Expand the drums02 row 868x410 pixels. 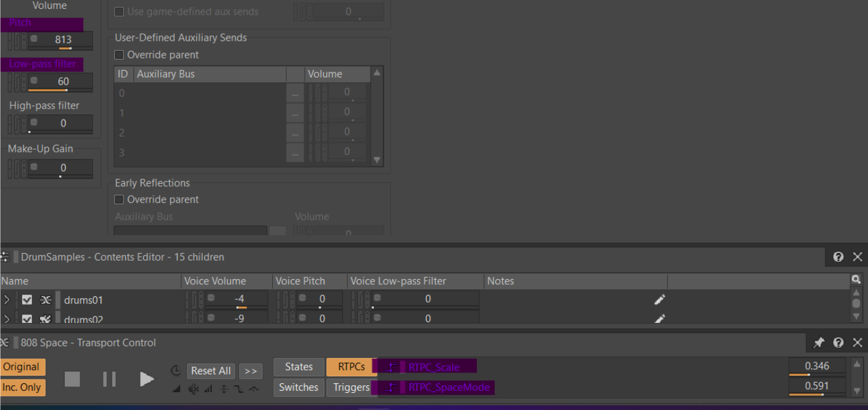click(x=7, y=318)
